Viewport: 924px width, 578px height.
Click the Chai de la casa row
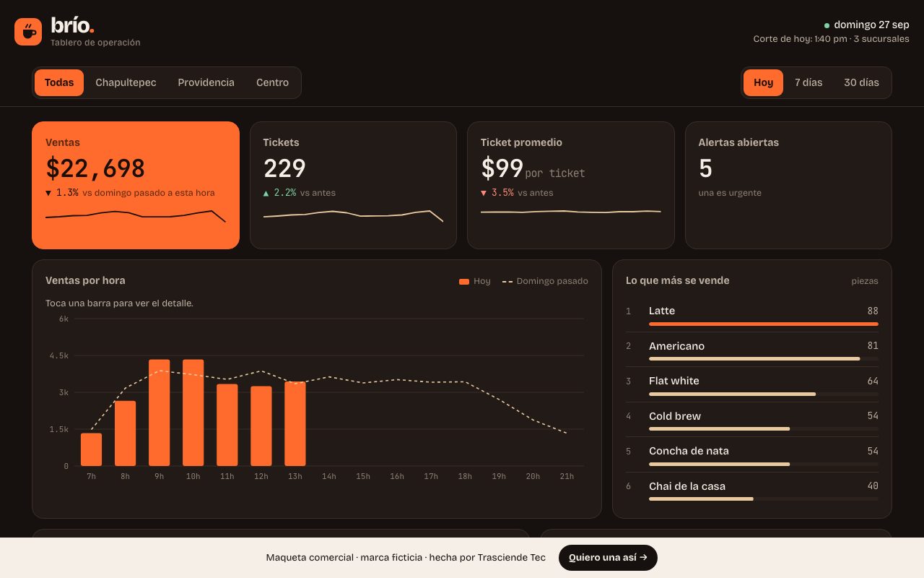click(752, 490)
